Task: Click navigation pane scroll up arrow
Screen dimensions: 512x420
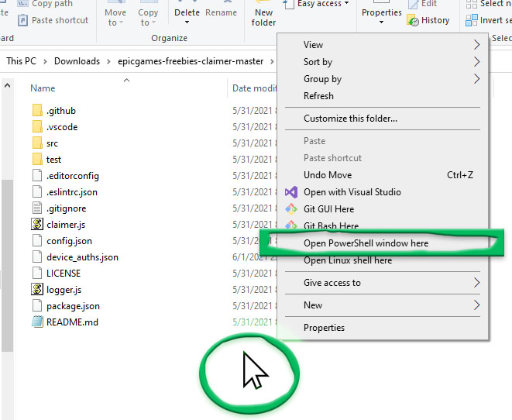Action: coord(7,86)
